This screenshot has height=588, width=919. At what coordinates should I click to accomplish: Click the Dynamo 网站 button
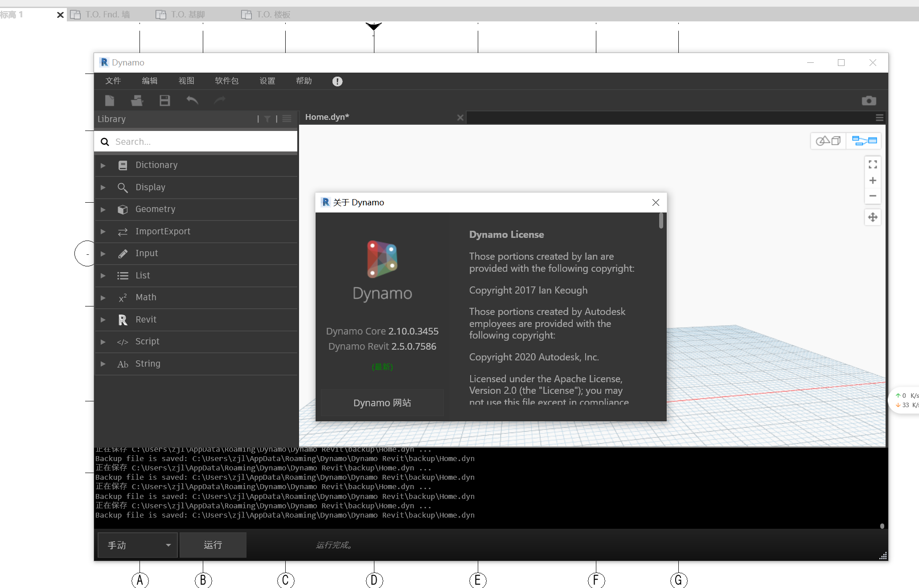point(382,403)
